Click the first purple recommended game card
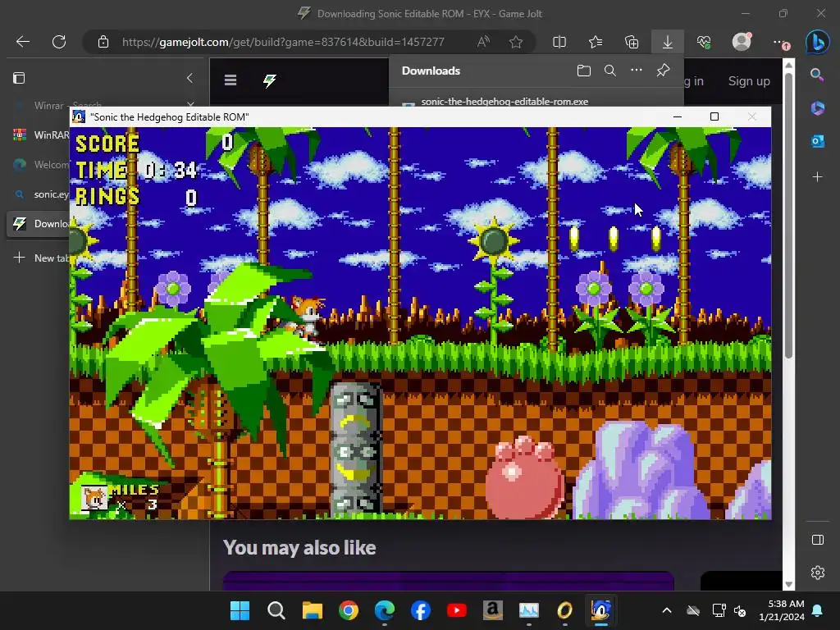 [449, 581]
